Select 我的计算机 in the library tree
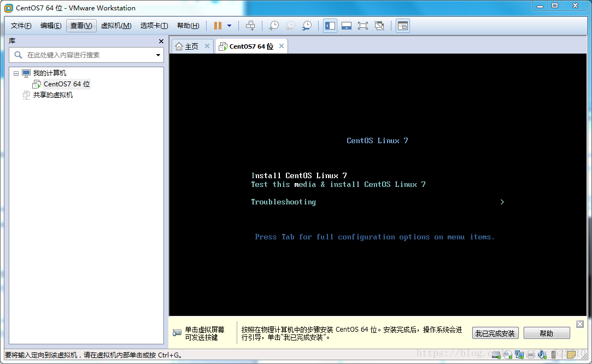 point(49,73)
